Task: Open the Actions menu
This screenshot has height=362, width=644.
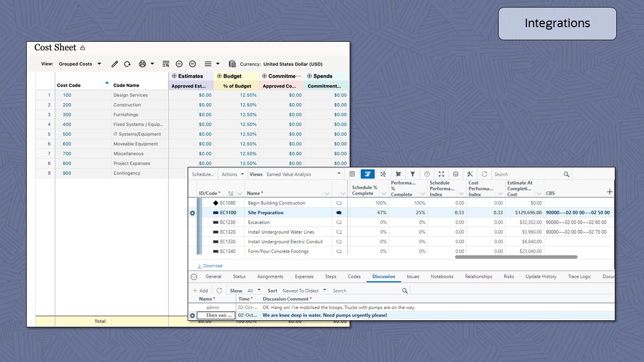Action: [232, 174]
